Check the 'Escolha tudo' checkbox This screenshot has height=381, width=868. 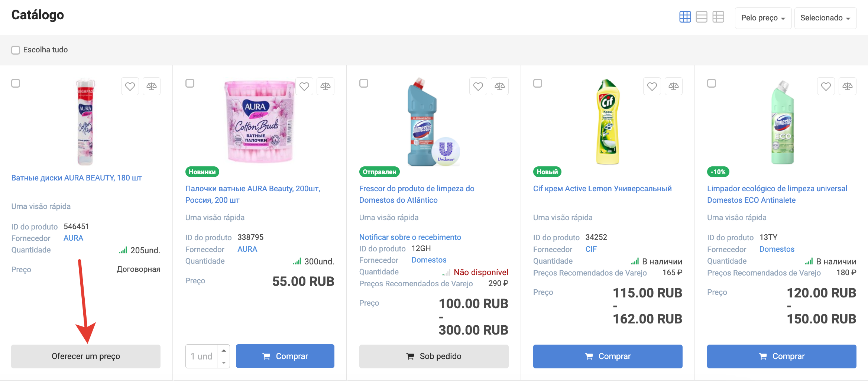tap(16, 50)
